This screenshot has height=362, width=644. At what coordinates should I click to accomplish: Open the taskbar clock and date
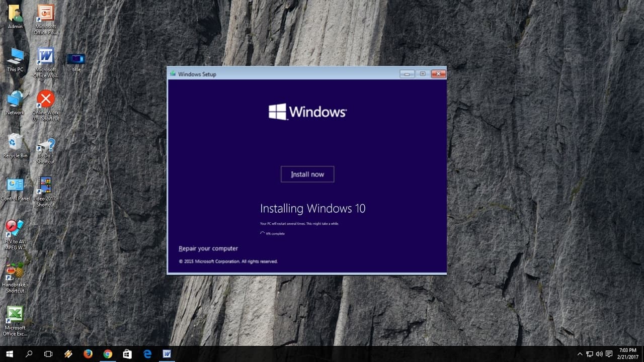[627, 353]
